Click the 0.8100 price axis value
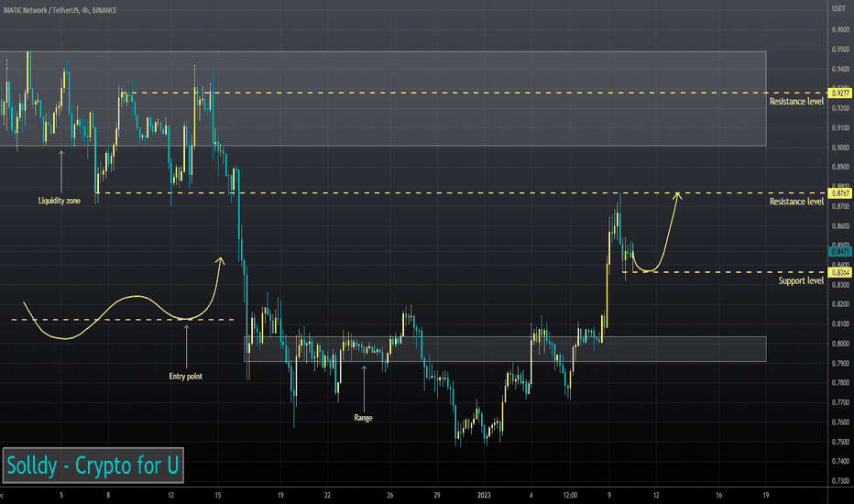 click(x=840, y=323)
